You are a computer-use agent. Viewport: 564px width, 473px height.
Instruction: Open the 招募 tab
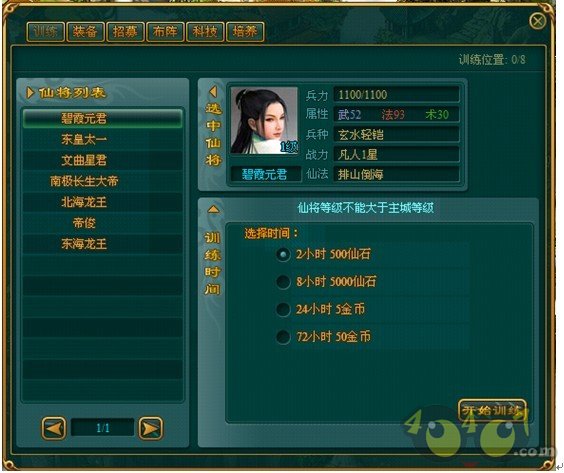tap(125, 32)
